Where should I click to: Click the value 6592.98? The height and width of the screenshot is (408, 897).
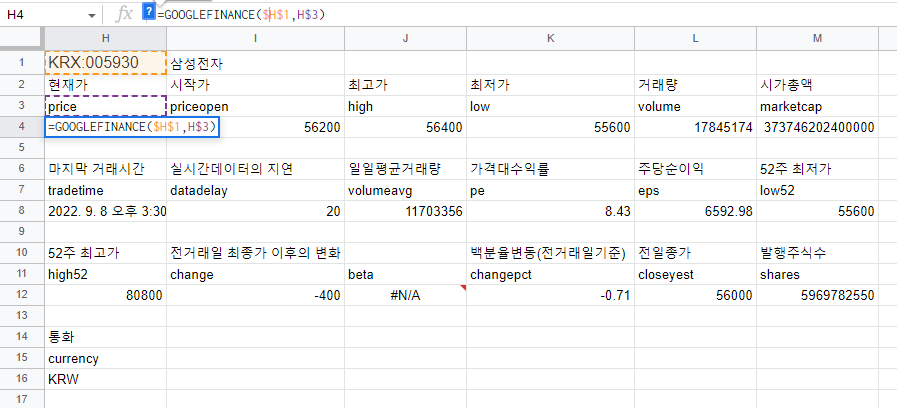728,212
